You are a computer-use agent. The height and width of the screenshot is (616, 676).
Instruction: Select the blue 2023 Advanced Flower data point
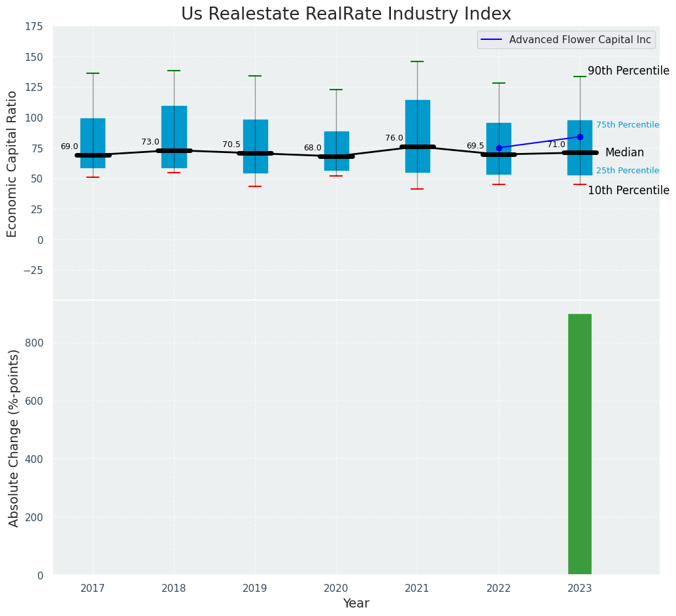pyautogui.click(x=580, y=137)
